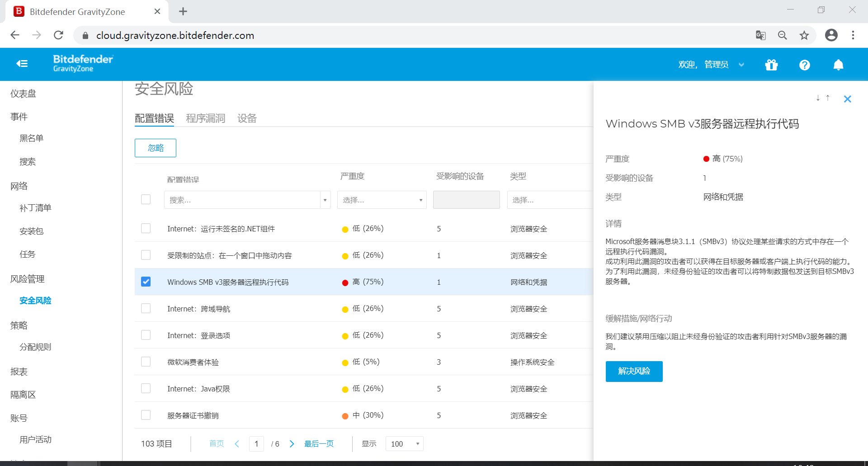Click the Bitdefender GravityZone logo
Image resolution: width=868 pixels, height=466 pixels.
click(x=83, y=63)
